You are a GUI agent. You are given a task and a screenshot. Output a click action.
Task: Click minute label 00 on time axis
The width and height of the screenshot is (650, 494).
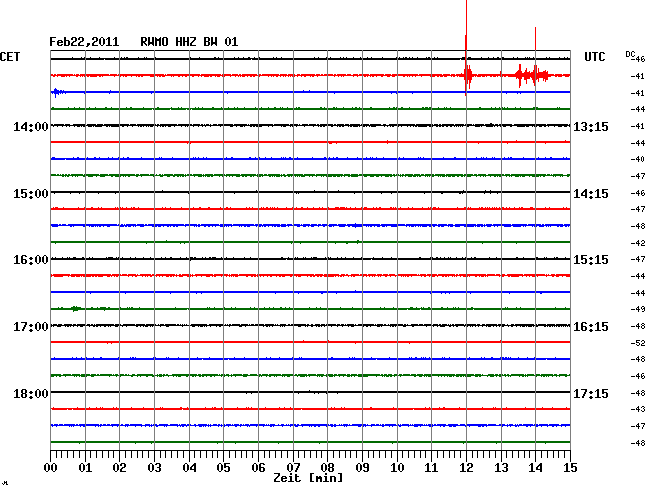(x=51, y=467)
